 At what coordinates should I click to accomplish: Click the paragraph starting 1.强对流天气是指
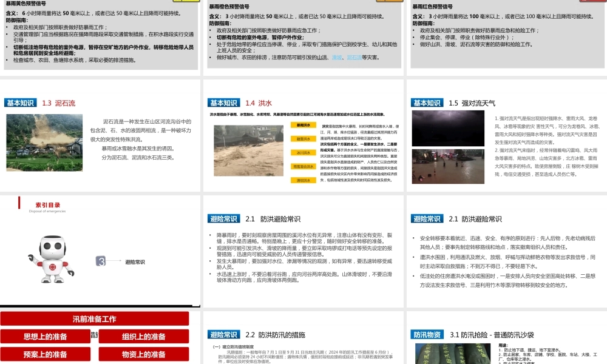click(547, 130)
